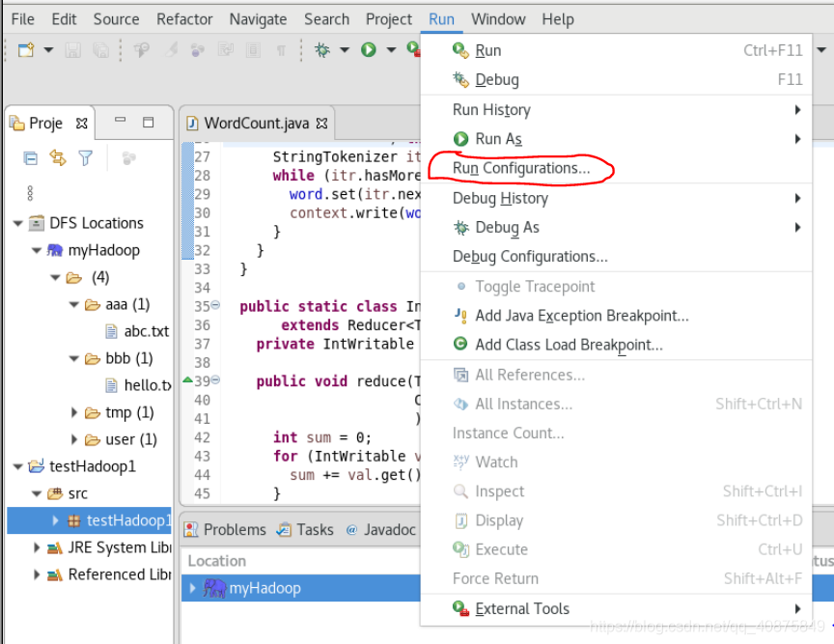Collapse All nodes in the Project Explorer
834x644 pixels.
point(30,159)
